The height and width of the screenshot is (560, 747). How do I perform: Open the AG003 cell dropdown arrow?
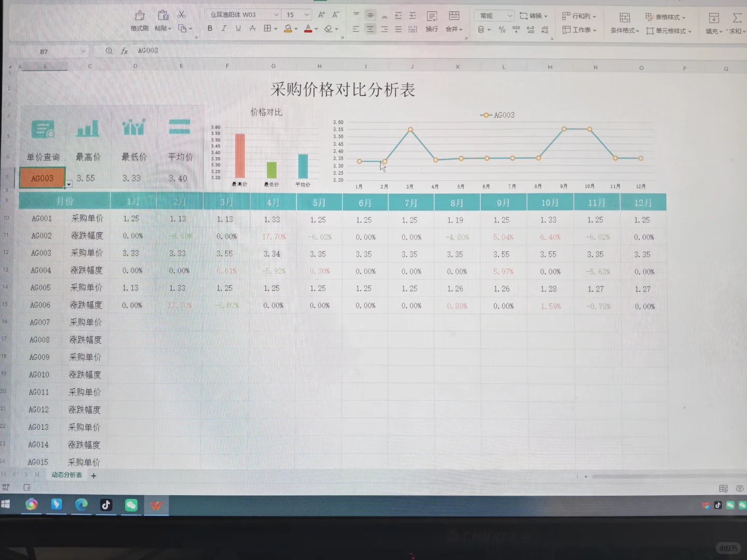[68, 185]
